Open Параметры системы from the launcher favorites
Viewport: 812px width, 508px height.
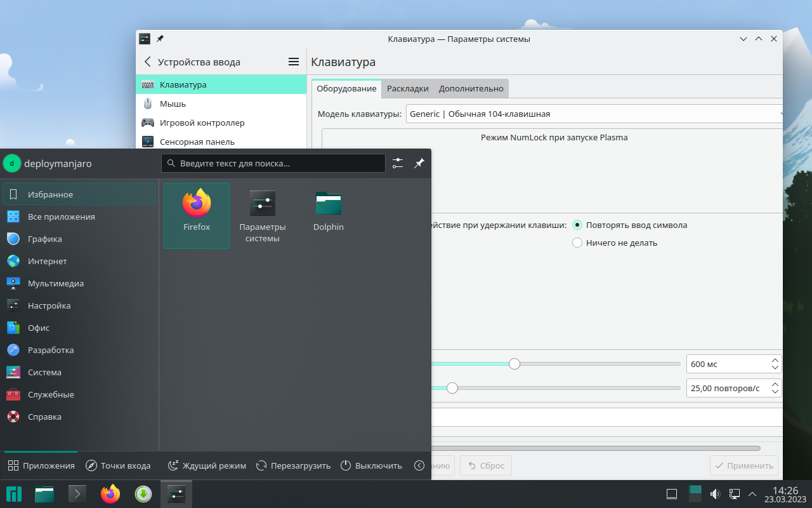pos(263,216)
